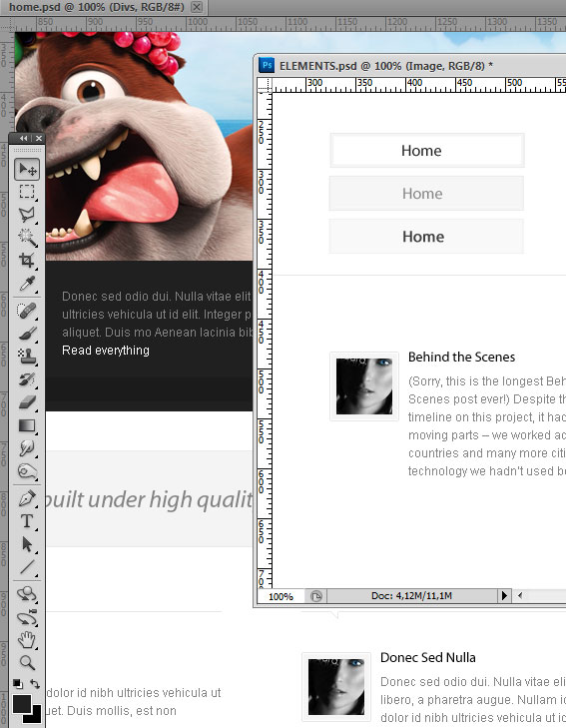
Task: Select the Clone Stamp tool
Action: point(27,357)
